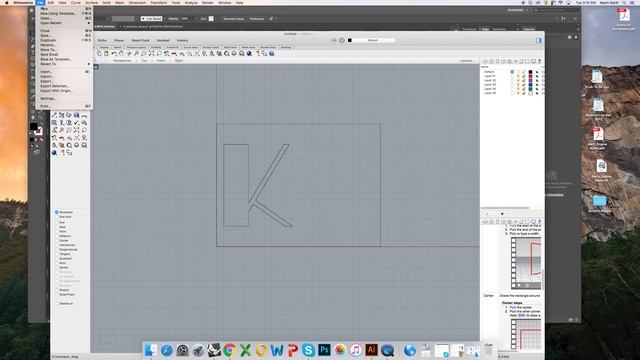
Task: Open PowerPoint from the dock
Action: click(293, 350)
